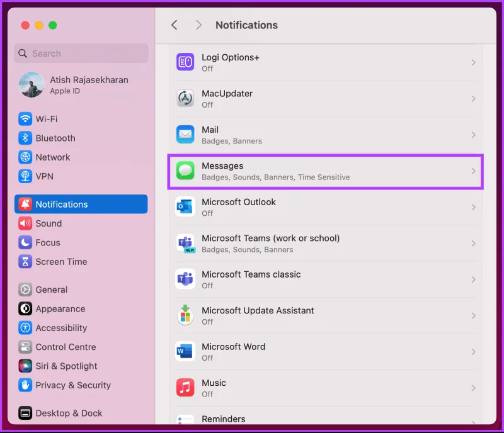
Task: Expand Logi Options+ row chevron
Action: pyautogui.click(x=474, y=62)
